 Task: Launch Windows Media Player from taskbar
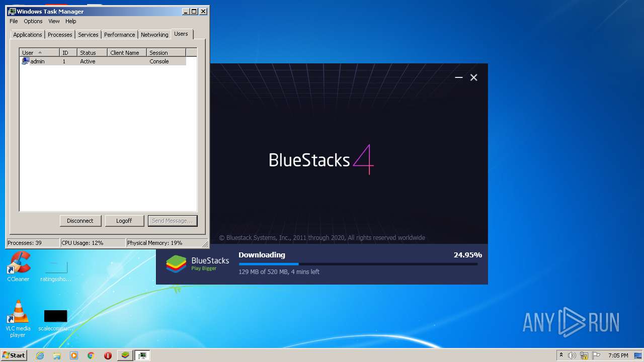coord(74,355)
